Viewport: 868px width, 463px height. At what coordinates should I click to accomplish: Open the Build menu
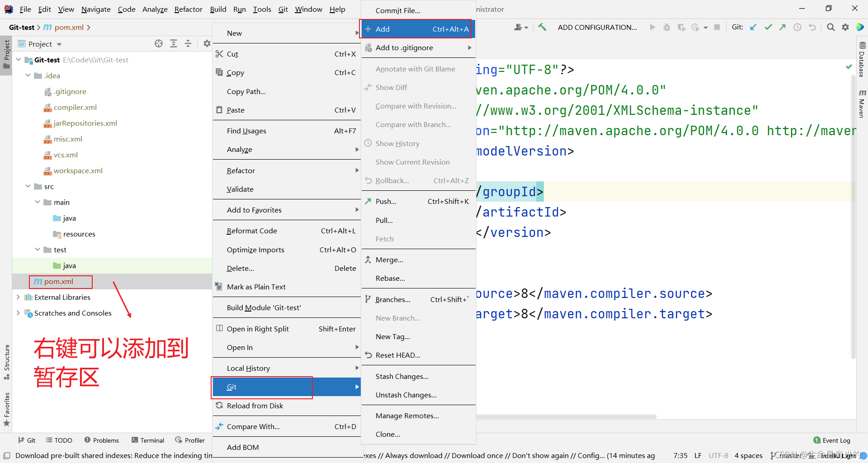click(x=218, y=9)
